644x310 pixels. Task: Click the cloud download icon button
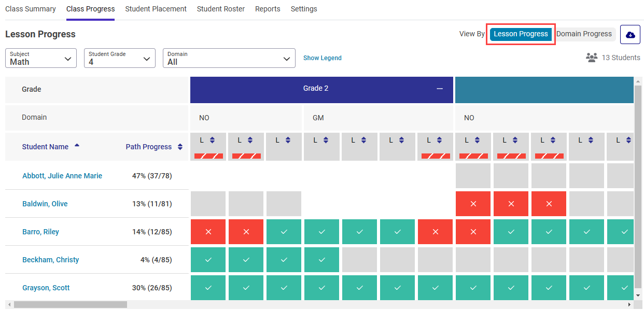coord(630,35)
